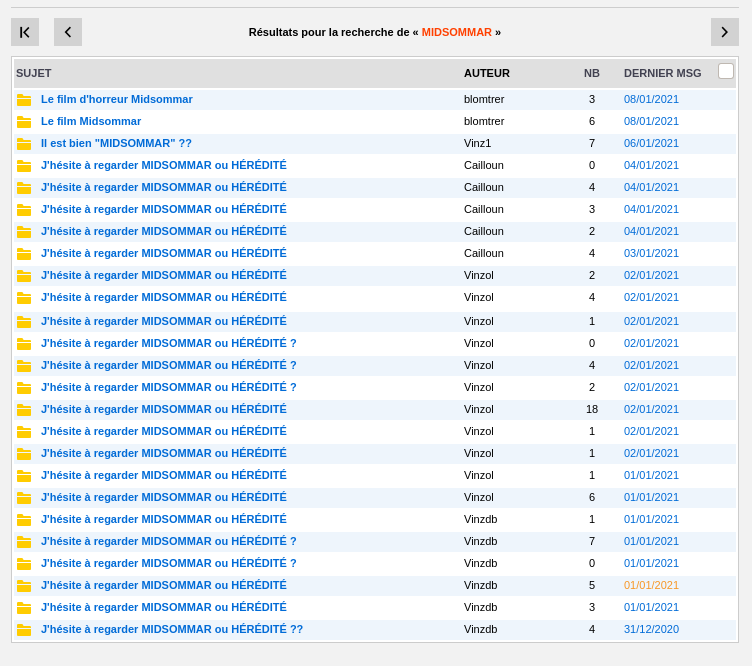Click folder icon of Cailloun topic with 2 replies
This screenshot has width=752, height=666.
24,232
